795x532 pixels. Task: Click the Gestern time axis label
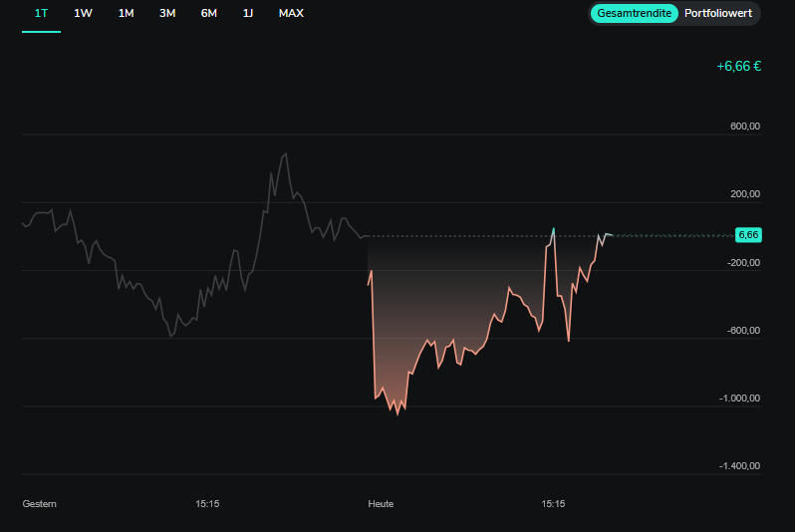(40, 504)
